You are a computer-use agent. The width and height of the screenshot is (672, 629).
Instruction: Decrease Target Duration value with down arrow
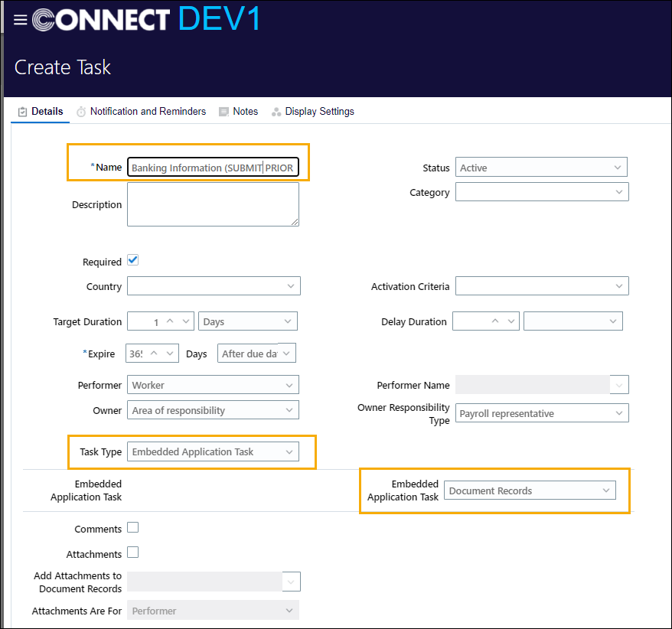[x=186, y=321]
